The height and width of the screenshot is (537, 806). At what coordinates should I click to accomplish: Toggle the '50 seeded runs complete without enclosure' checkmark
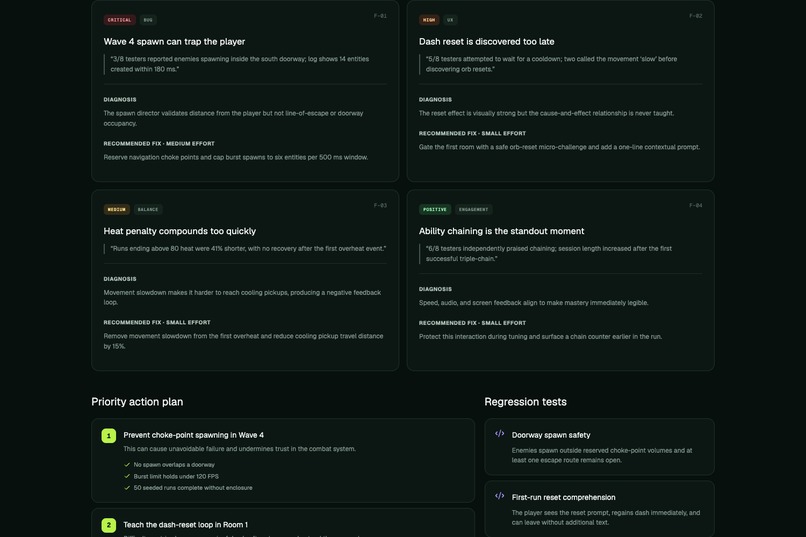pos(127,488)
